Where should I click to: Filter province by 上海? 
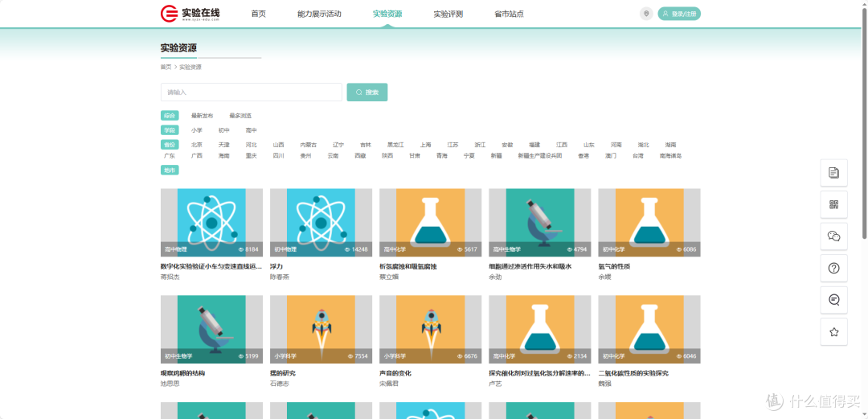point(425,145)
